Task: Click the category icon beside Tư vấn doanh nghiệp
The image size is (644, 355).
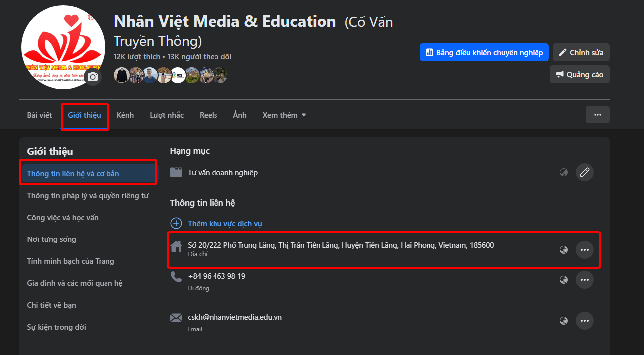Action: (176, 172)
